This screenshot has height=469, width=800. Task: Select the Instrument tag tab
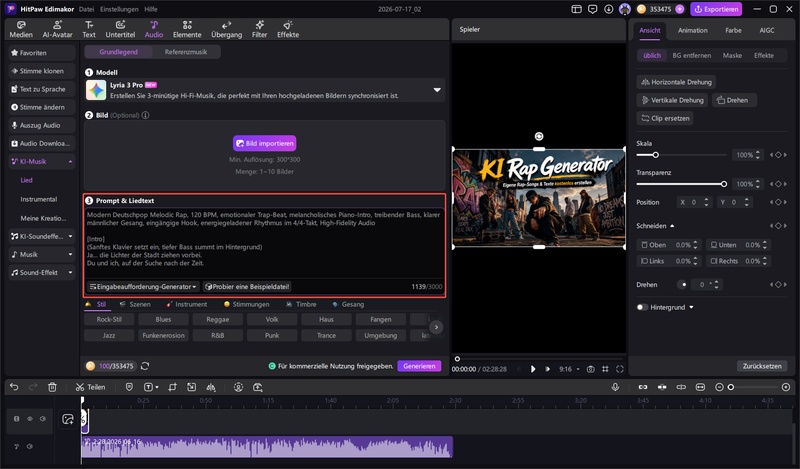click(187, 304)
